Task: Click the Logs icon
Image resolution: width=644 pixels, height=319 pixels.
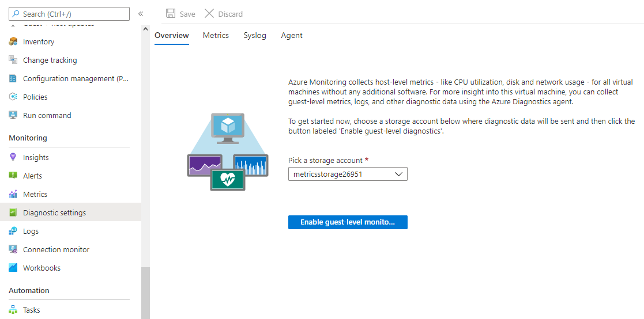Action: pyautogui.click(x=13, y=231)
